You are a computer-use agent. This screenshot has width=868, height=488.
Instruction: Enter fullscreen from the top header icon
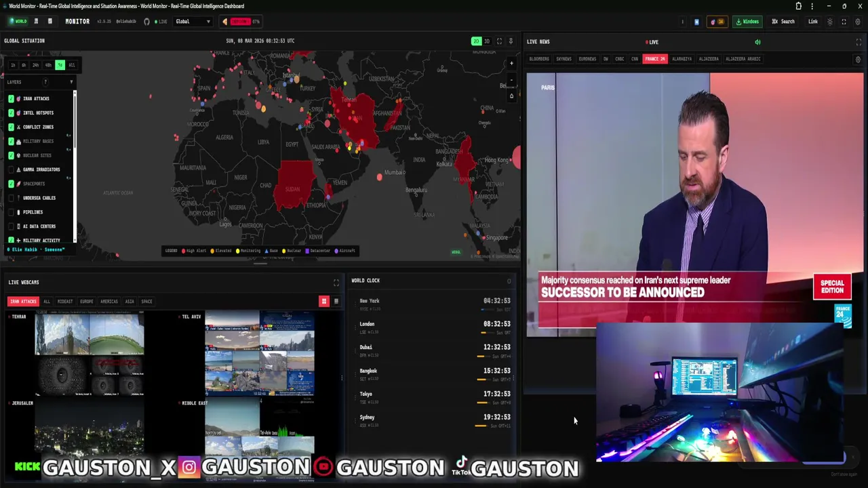[844, 22]
